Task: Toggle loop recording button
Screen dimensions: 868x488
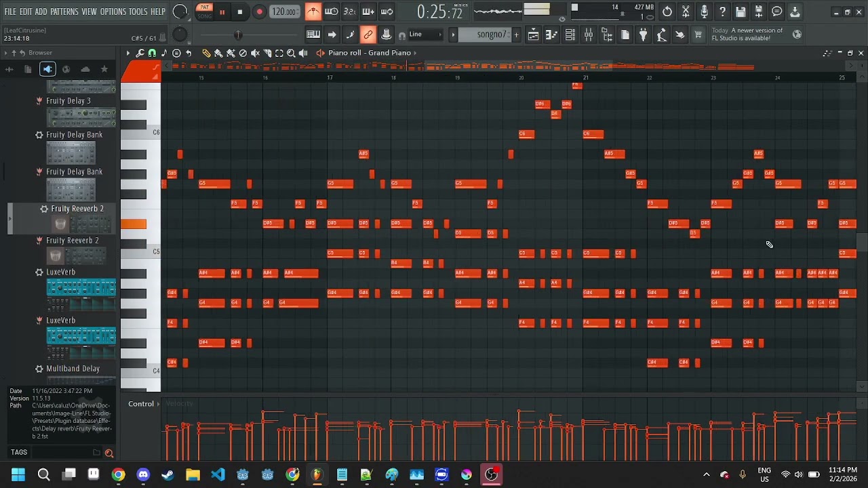Action: pyautogui.click(x=387, y=12)
